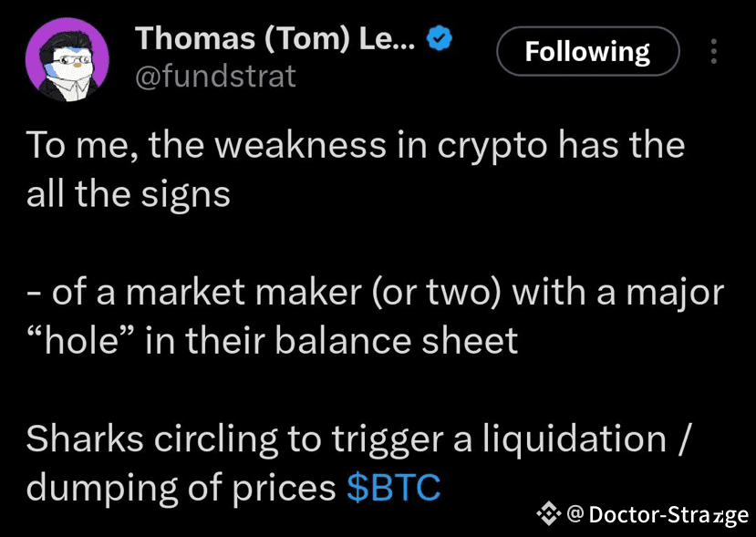
Task: Click the 'dumping of prices' phrase
Action: (x=181, y=489)
